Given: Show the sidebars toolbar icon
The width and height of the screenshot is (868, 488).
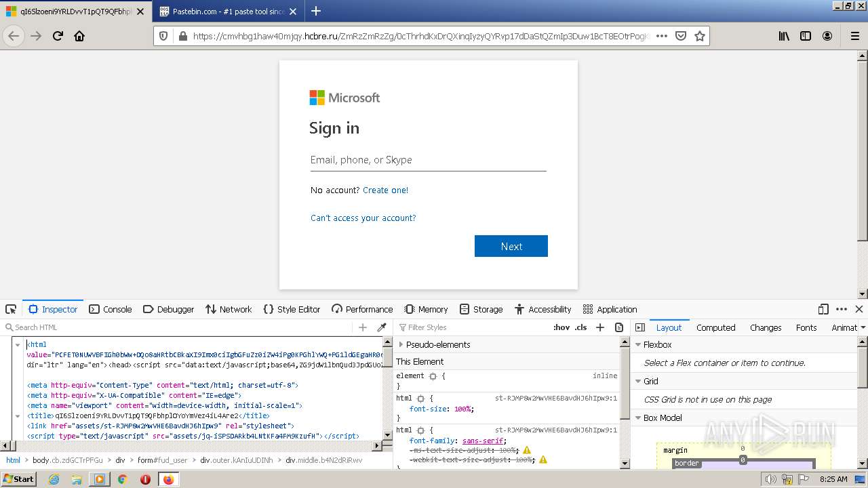Looking at the screenshot, I should tap(806, 36).
